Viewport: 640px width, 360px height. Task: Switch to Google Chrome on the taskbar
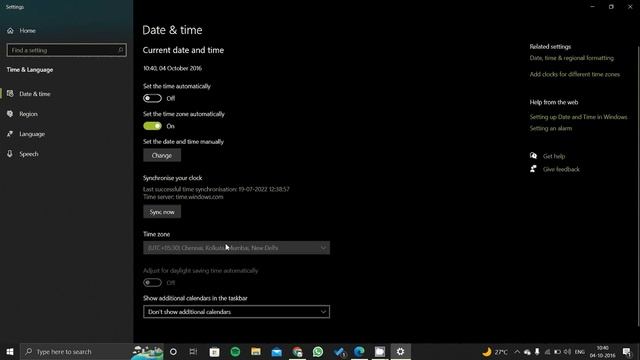click(297, 351)
